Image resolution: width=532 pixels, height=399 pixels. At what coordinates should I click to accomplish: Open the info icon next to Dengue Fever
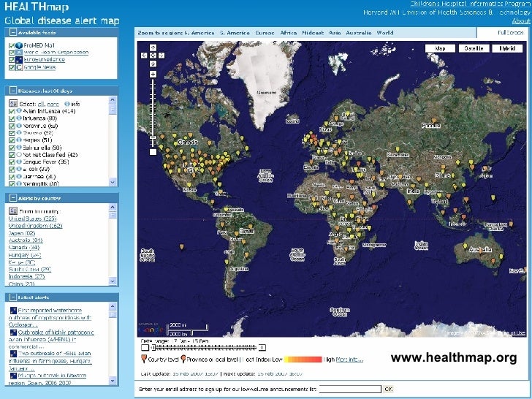[x=19, y=161]
